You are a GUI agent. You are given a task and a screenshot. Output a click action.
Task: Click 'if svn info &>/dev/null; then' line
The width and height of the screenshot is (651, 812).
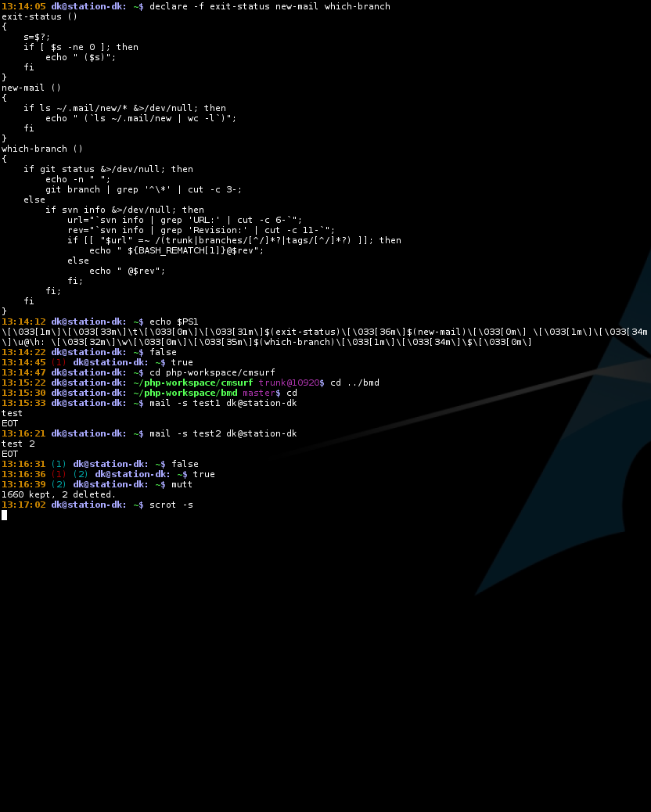[x=125, y=210]
